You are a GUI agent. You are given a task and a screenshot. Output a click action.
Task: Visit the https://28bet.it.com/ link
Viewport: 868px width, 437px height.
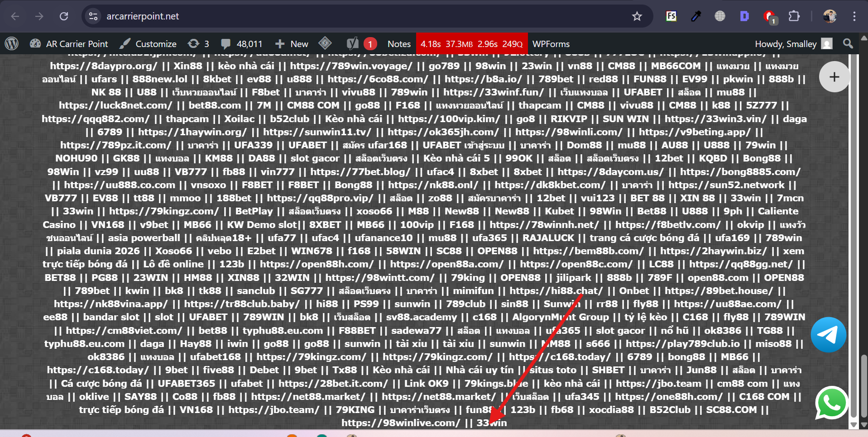[x=333, y=384]
